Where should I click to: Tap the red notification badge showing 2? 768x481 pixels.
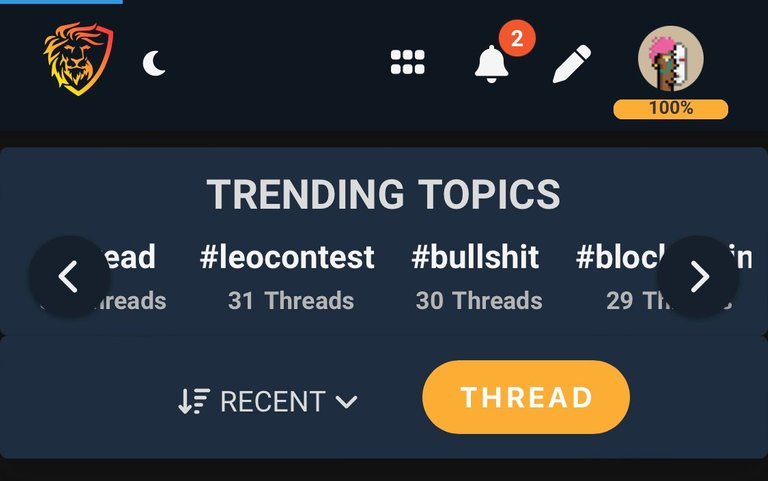(517, 38)
